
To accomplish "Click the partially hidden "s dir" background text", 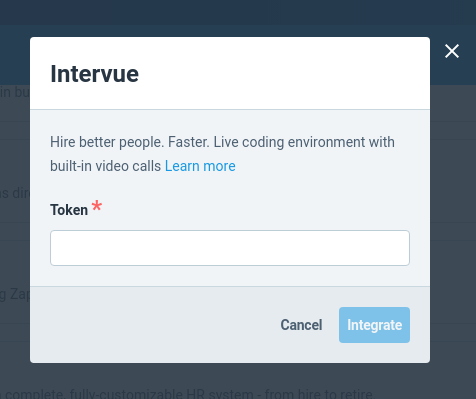I will tap(15, 193).
